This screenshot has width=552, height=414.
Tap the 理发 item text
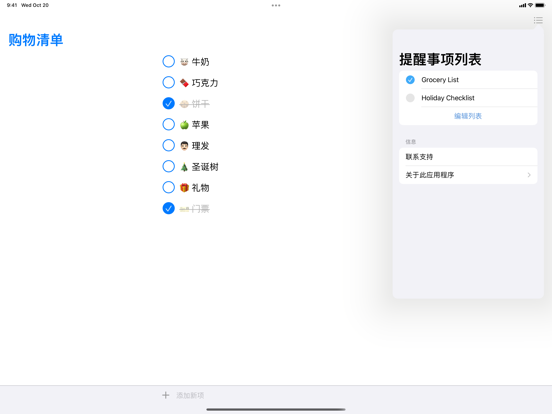pos(200,146)
